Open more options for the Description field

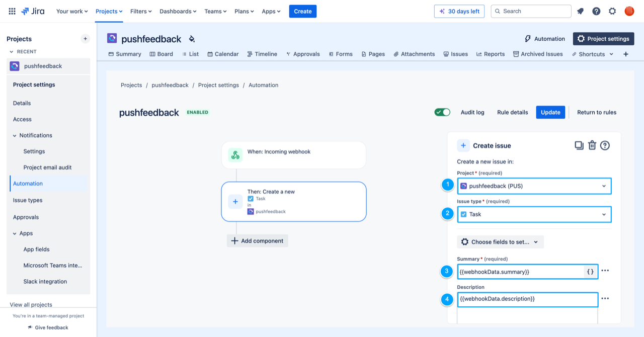pos(605,298)
